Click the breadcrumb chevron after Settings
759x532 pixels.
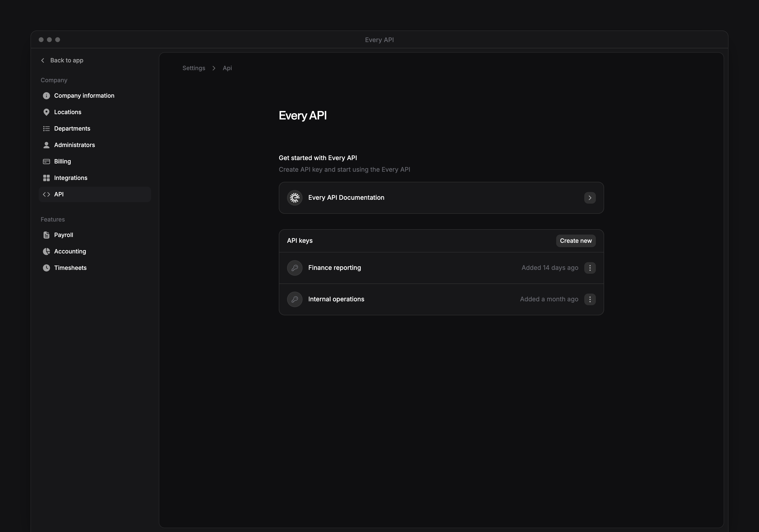pos(214,68)
